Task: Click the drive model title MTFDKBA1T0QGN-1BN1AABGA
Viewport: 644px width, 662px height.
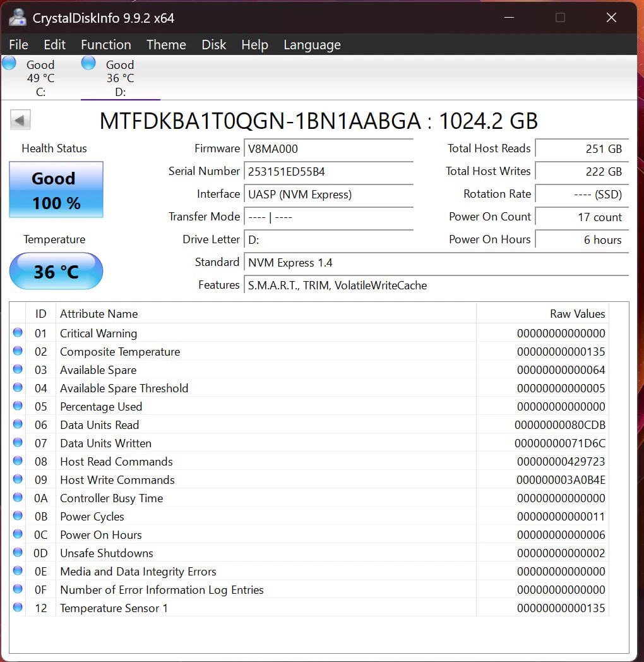Action: 260,121
